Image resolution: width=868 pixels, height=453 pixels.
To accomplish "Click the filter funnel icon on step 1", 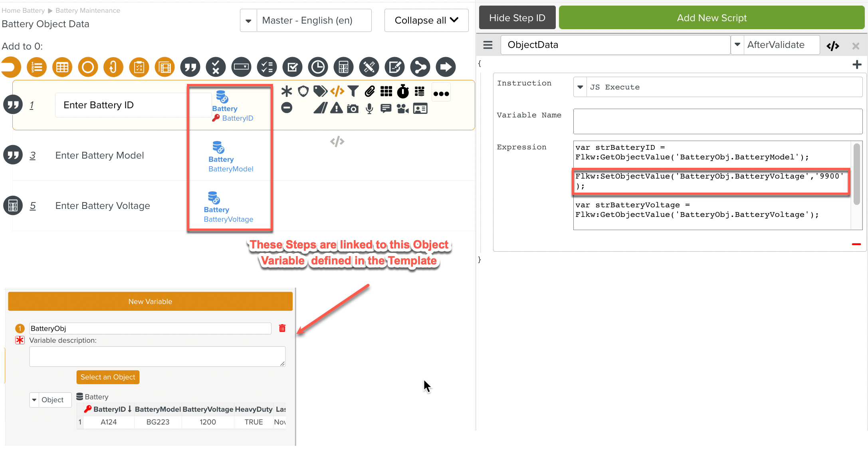I will [353, 91].
